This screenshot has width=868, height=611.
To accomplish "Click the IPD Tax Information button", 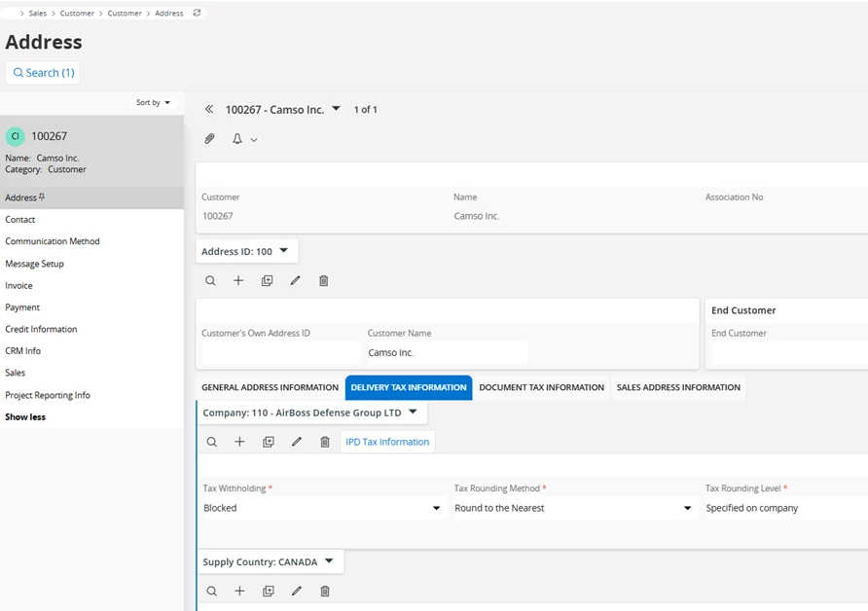I will click(387, 442).
